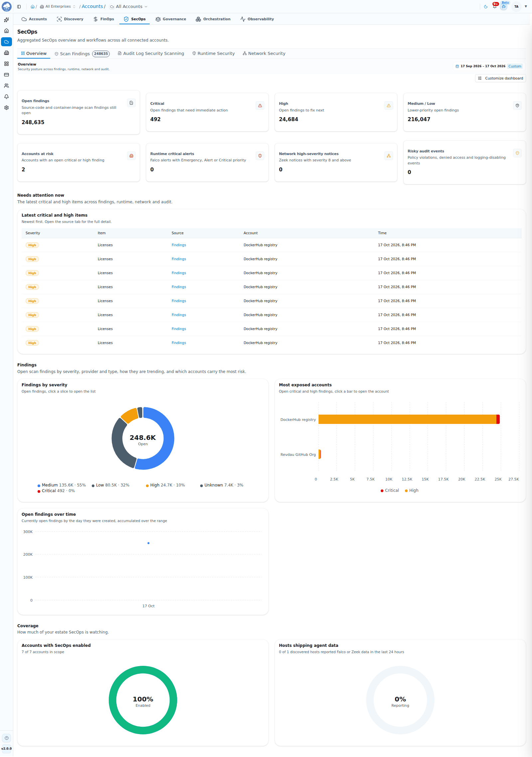
Task: Expand the All Accounts dropdown
Action: pyautogui.click(x=129, y=7)
